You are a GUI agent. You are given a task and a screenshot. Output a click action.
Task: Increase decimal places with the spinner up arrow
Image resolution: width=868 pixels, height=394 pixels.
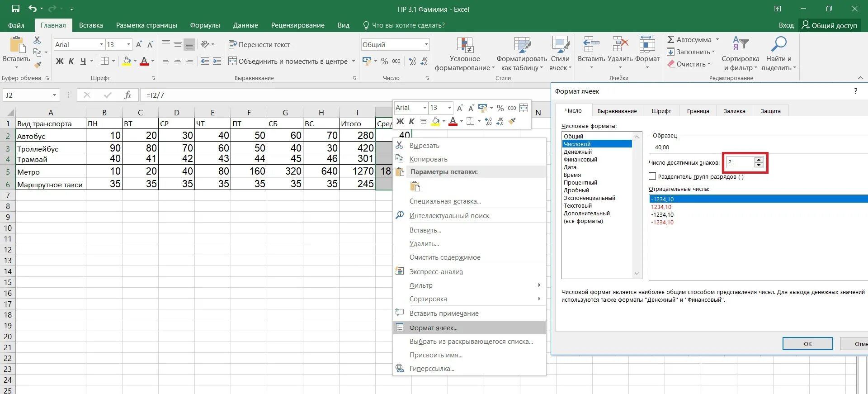pos(759,159)
